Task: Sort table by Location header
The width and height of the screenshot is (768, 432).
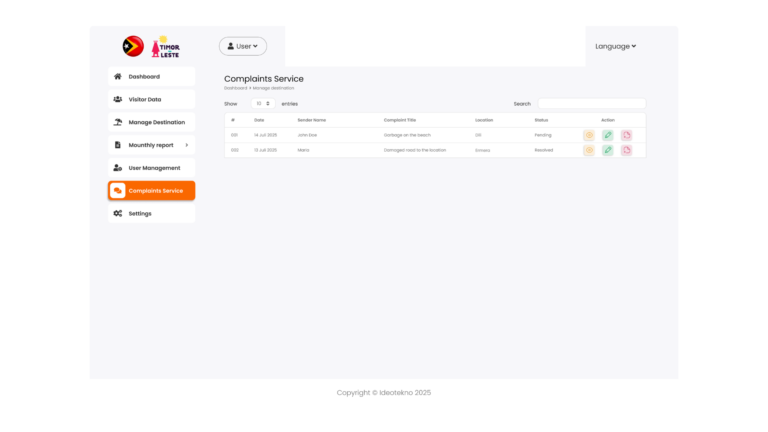Action: [x=484, y=120]
